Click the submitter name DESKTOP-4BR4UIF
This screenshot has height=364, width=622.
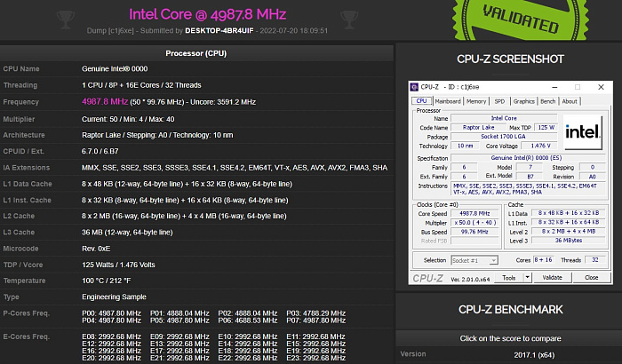[219, 30]
